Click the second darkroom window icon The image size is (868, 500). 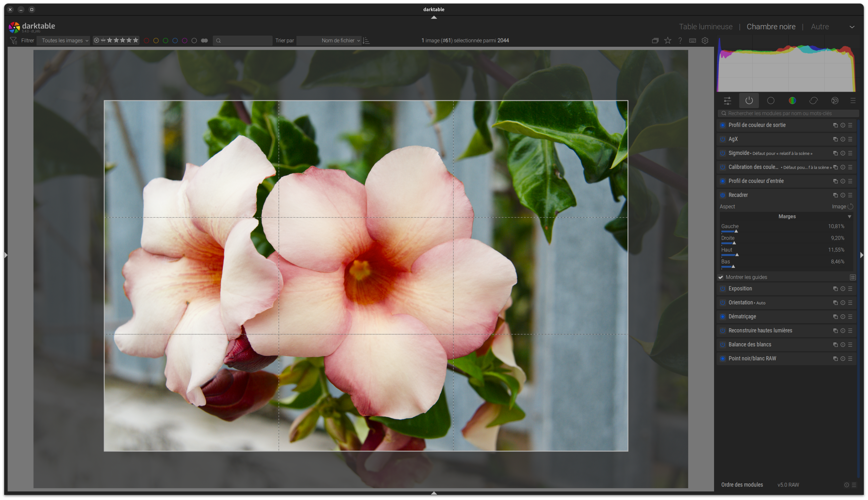pos(655,40)
